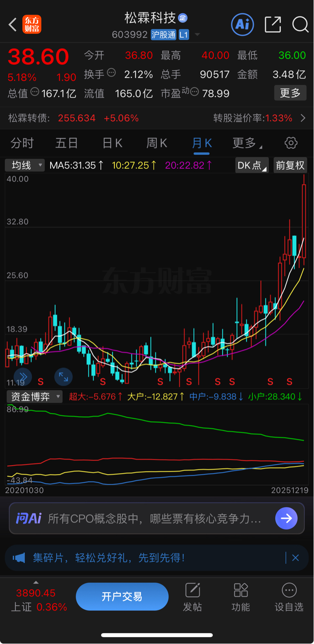Tap the chevron after 转股溢价率
The height and width of the screenshot is (644, 314).
pyautogui.click(x=303, y=118)
